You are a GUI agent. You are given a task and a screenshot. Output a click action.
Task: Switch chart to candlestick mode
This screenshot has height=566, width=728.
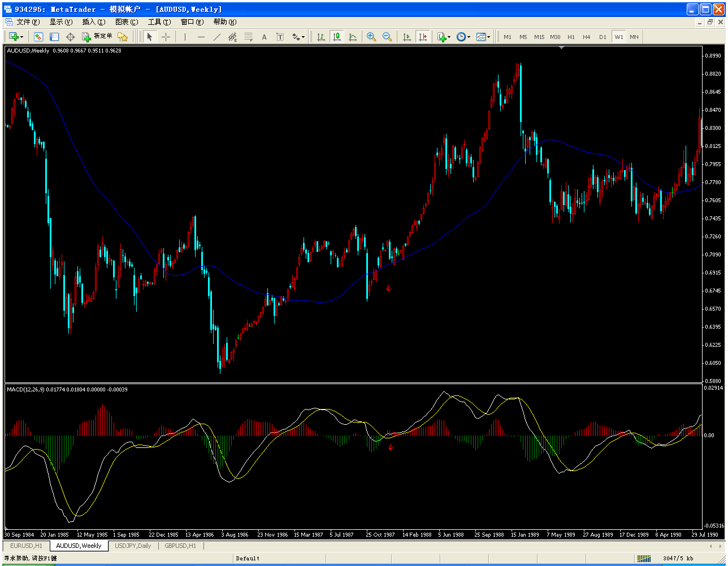337,37
